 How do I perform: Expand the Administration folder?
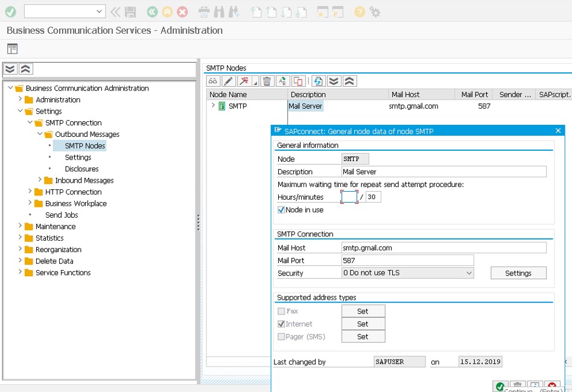point(21,99)
